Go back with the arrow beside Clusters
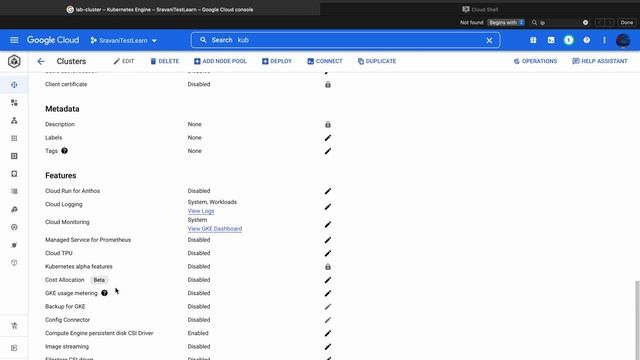640x360 pixels. 41,61
